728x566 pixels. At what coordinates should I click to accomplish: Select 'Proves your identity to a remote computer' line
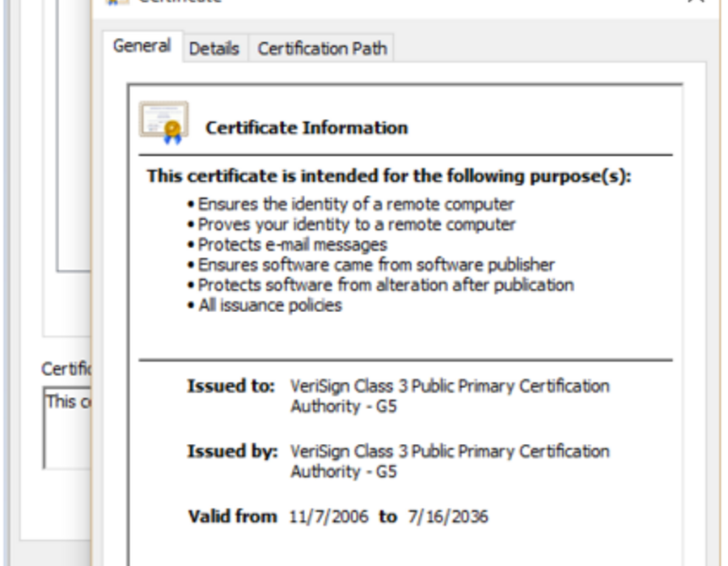[x=357, y=225]
